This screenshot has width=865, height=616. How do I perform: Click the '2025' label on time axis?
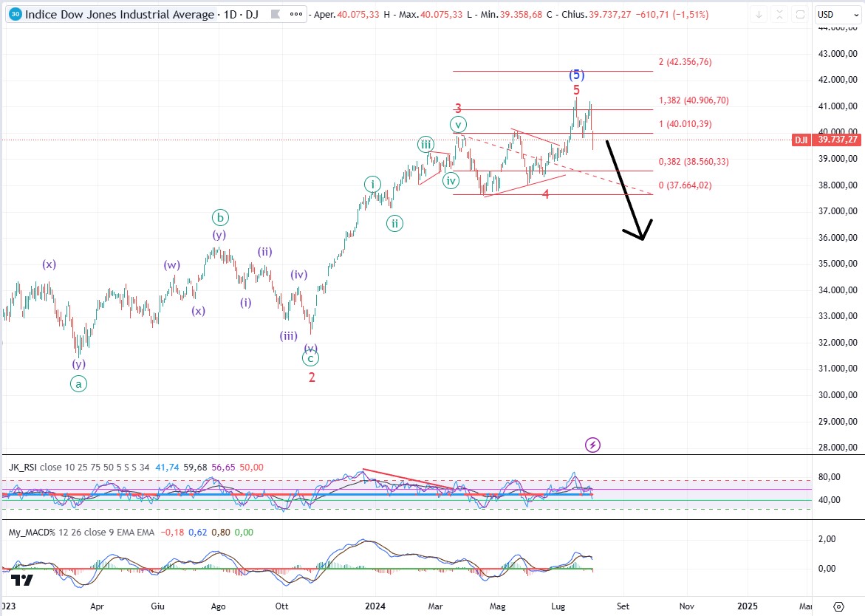pos(748,606)
